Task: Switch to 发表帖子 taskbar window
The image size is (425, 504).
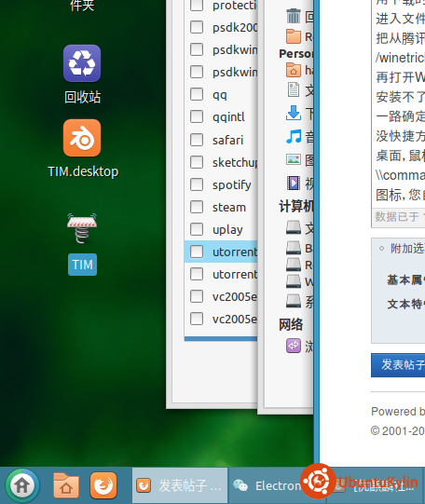Action: [180, 485]
